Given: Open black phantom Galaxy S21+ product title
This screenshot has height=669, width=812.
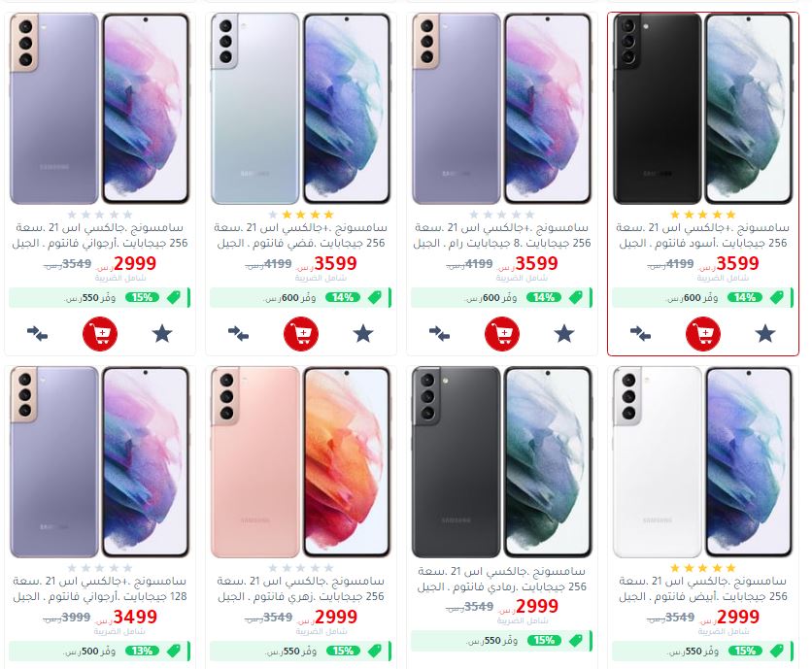Looking at the screenshot, I should pos(703,235).
